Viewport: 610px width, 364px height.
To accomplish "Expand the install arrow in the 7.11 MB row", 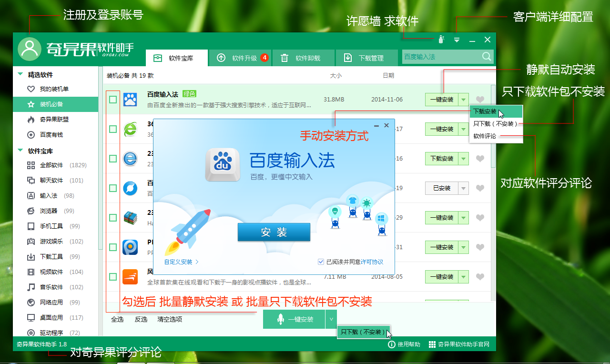I will coord(463,277).
